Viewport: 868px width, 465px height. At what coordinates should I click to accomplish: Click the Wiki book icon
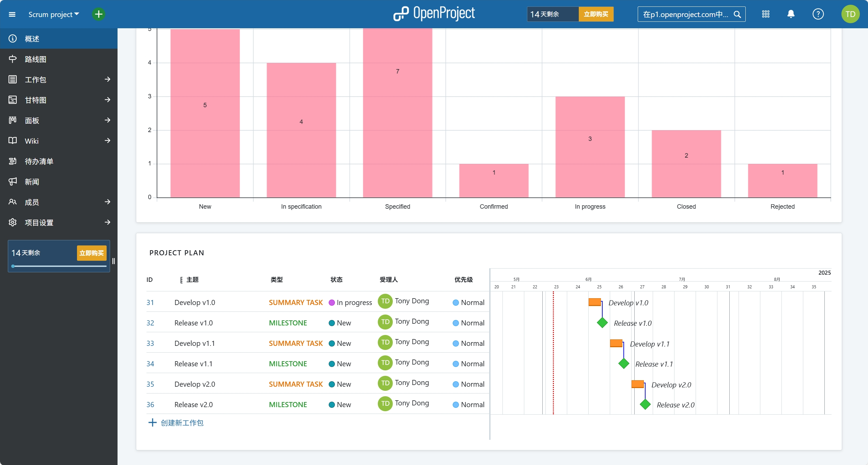(x=13, y=141)
